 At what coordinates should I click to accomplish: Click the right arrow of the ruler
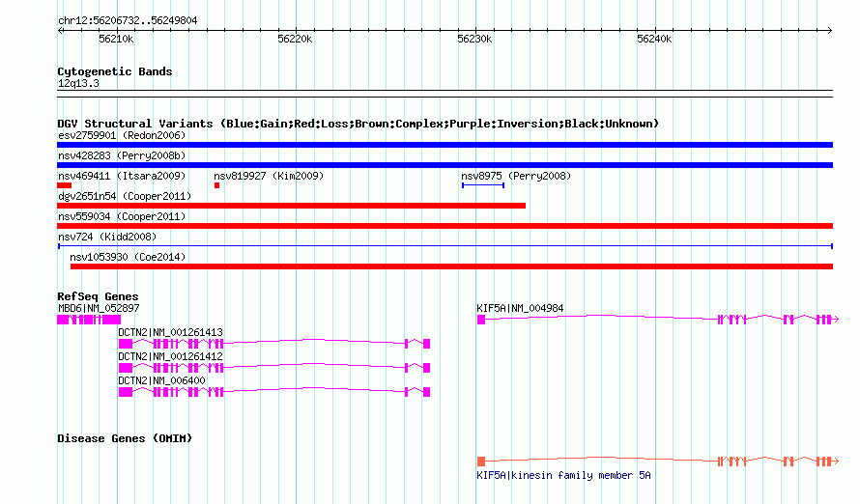point(829,31)
